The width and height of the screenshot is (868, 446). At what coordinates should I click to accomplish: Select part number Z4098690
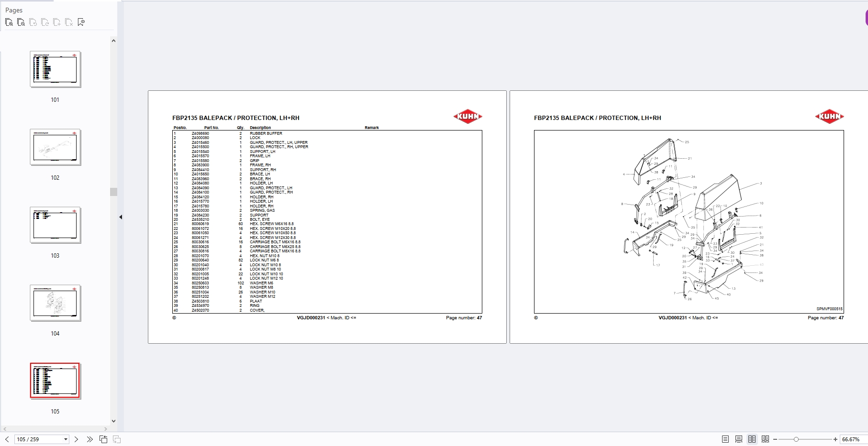point(200,133)
